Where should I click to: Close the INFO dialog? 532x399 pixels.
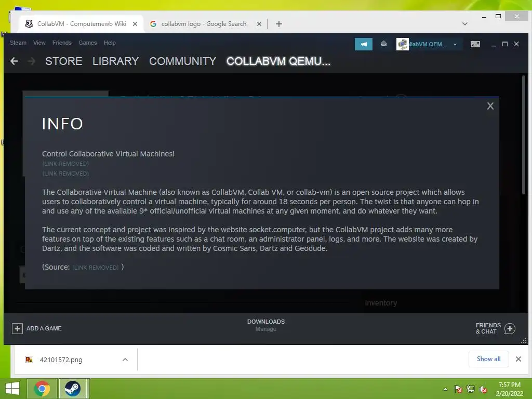490,106
